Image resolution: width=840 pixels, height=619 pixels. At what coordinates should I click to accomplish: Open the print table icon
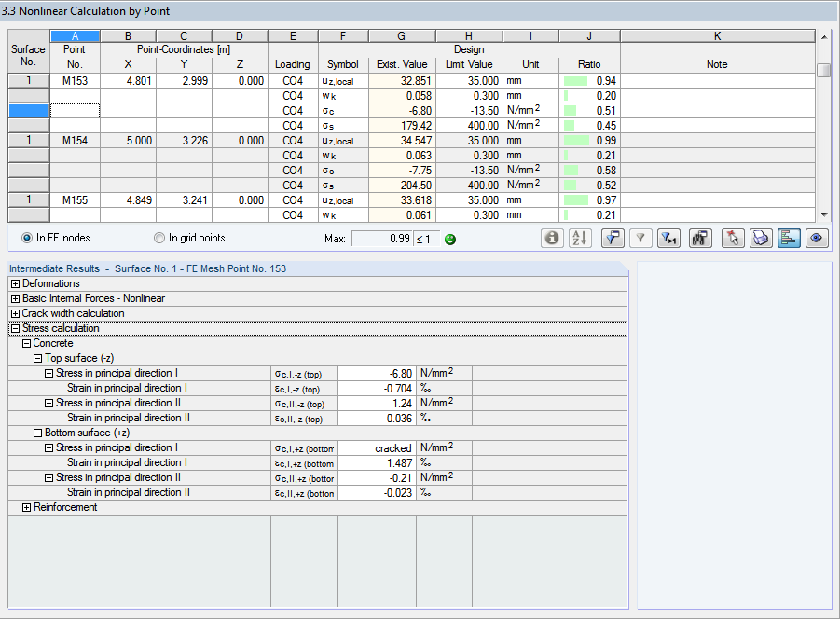761,238
